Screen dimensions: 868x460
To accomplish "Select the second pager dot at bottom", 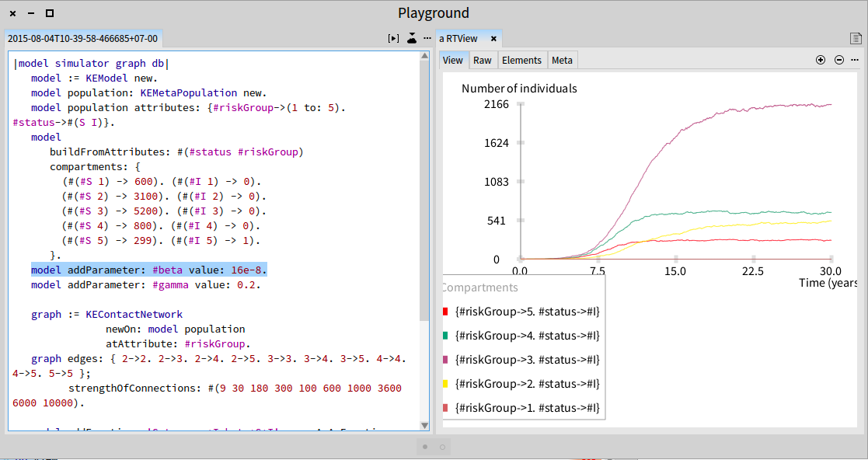I will (442, 447).
